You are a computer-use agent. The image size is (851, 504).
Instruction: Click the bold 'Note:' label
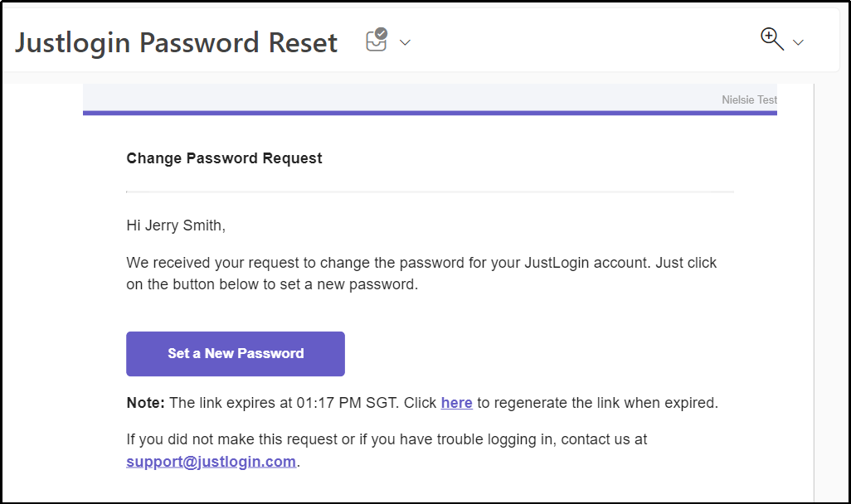145,403
